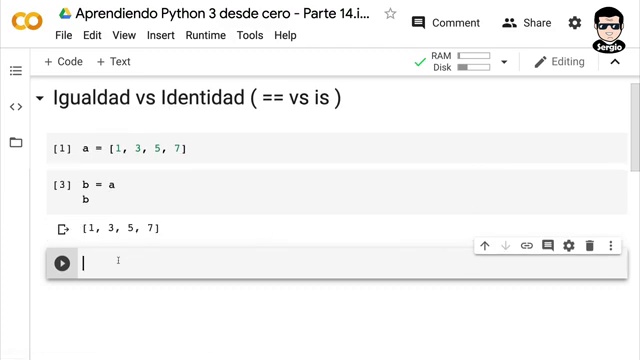Open the Help menu
640x360 pixels.
coord(285,36)
